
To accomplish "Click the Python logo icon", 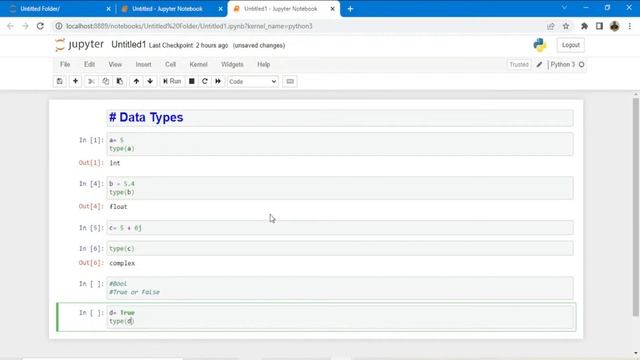I will [x=540, y=45].
